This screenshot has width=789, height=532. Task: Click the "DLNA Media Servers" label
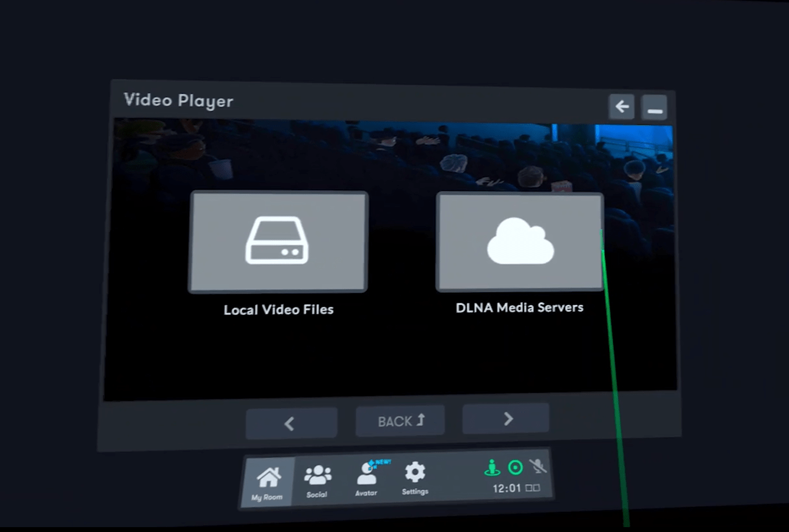(519, 307)
